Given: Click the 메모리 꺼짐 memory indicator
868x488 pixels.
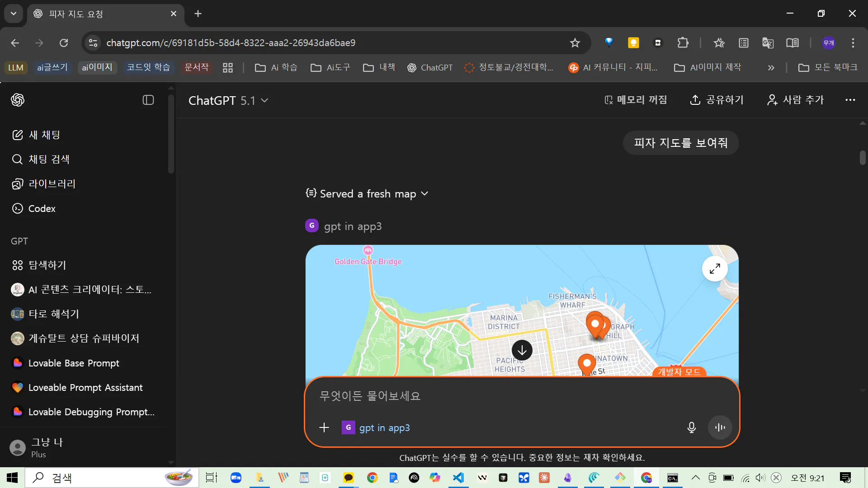Looking at the screenshot, I should [636, 100].
